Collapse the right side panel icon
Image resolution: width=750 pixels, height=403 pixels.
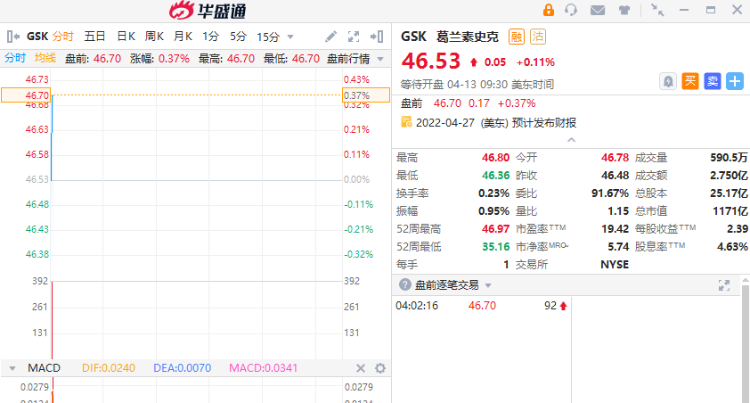point(376,36)
